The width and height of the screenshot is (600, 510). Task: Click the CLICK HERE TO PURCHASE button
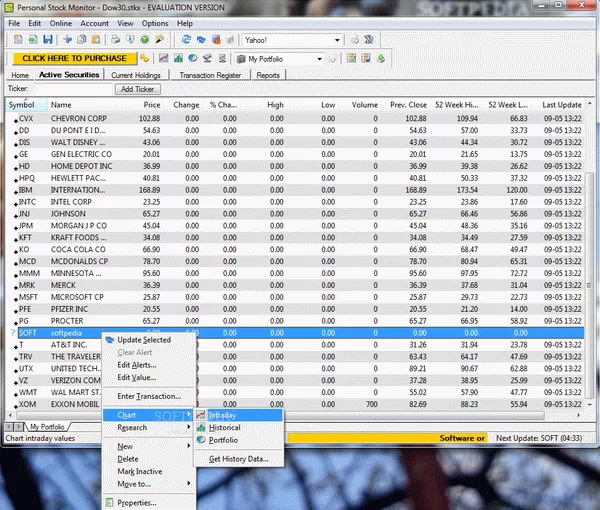75,58
